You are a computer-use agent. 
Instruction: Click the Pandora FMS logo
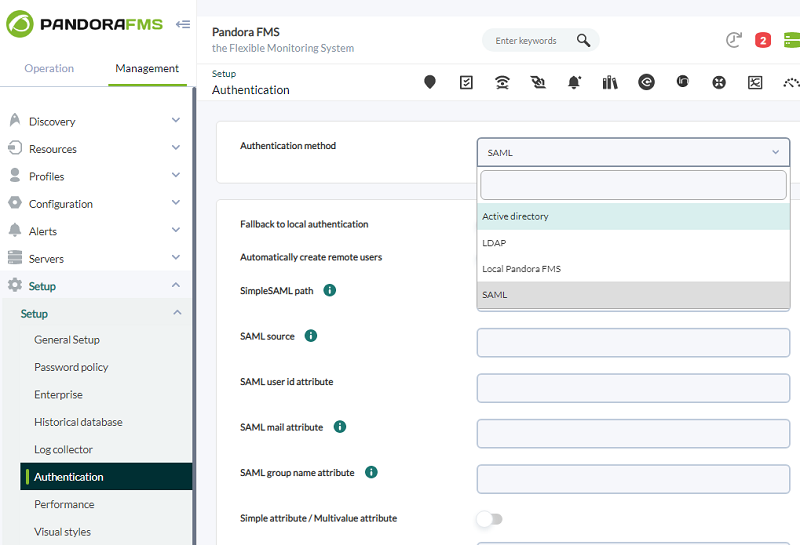point(84,24)
